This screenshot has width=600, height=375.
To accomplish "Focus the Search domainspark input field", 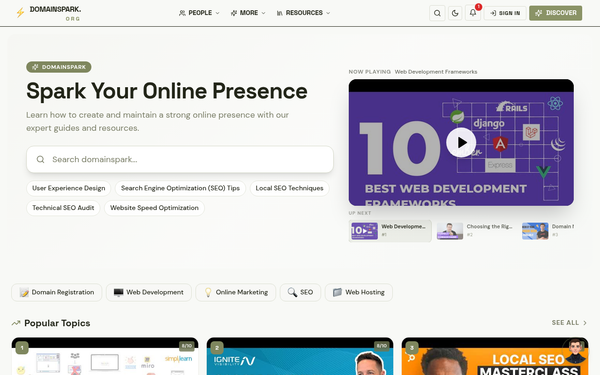I will [x=180, y=159].
